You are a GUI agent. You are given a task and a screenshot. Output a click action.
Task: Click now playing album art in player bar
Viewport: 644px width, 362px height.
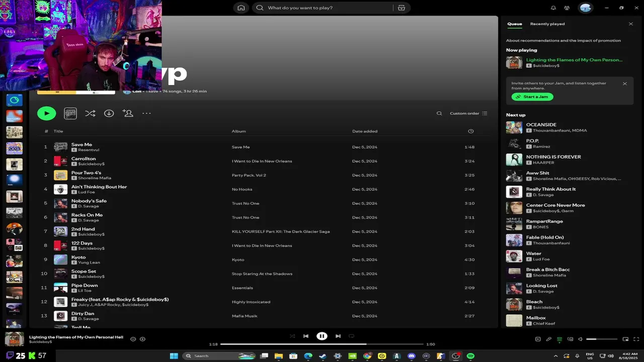(x=15, y=339)
